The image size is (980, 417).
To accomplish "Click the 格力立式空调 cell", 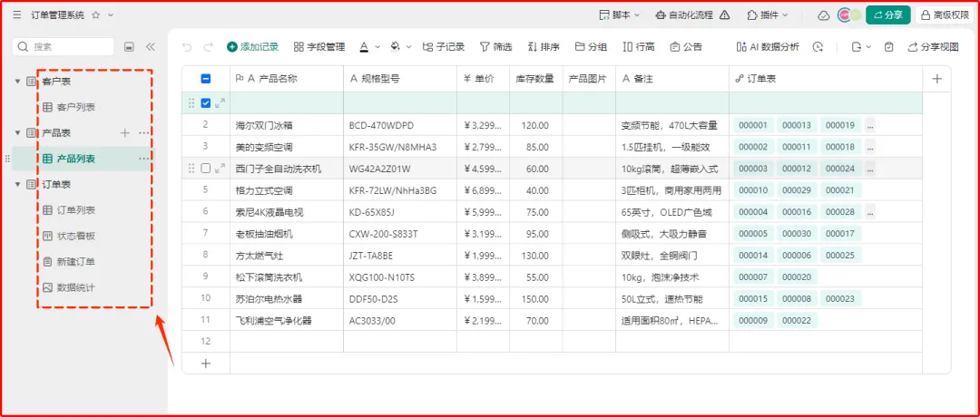I will click(287, 190).
